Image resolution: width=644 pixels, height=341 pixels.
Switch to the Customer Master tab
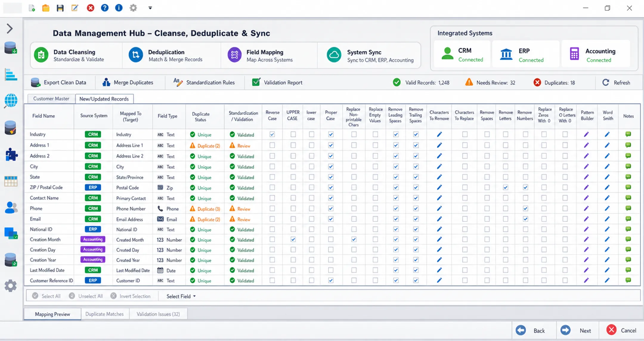[x=51, y=99]
